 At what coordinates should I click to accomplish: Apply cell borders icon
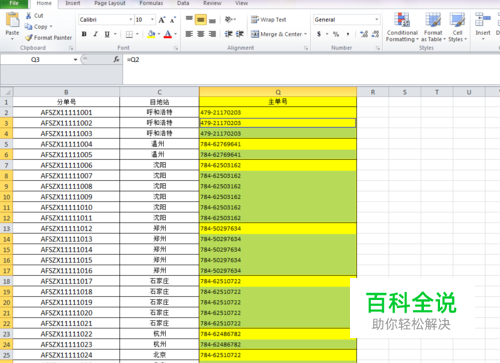pyautogui.click(x=129, y=34)
